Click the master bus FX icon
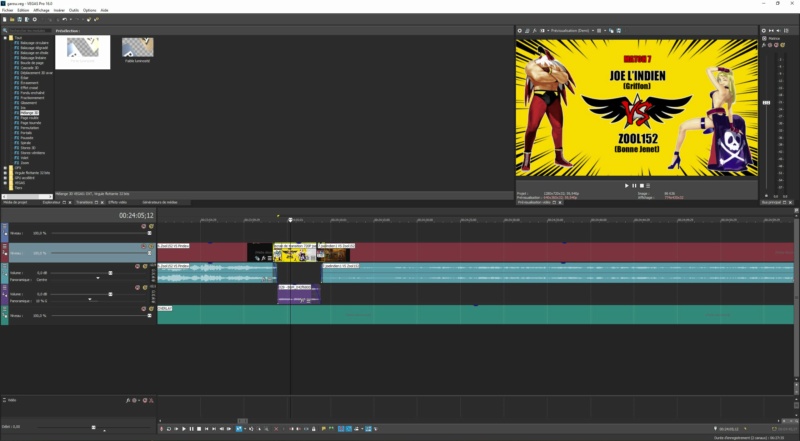The height and width of the screenshot is (441, 800). click(764, 45)
